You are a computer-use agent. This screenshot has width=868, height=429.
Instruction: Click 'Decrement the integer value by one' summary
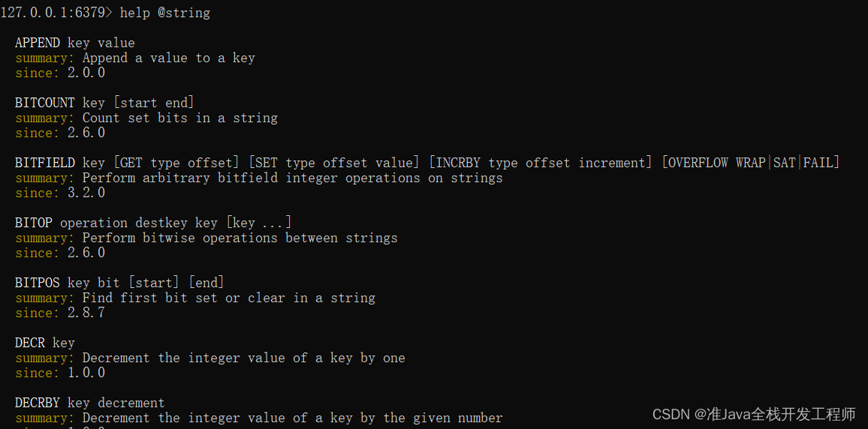(243, 358)
